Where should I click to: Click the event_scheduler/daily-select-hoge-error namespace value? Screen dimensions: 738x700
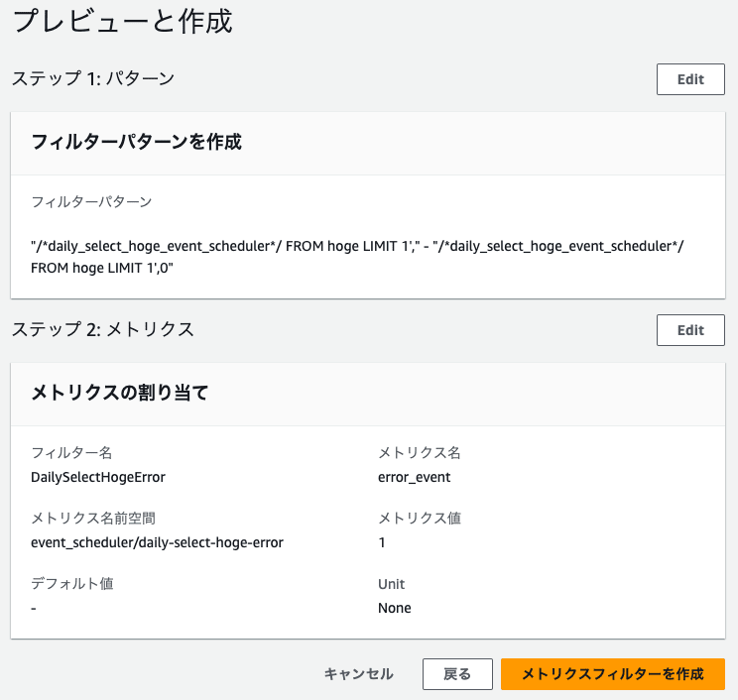coord(157,542)
